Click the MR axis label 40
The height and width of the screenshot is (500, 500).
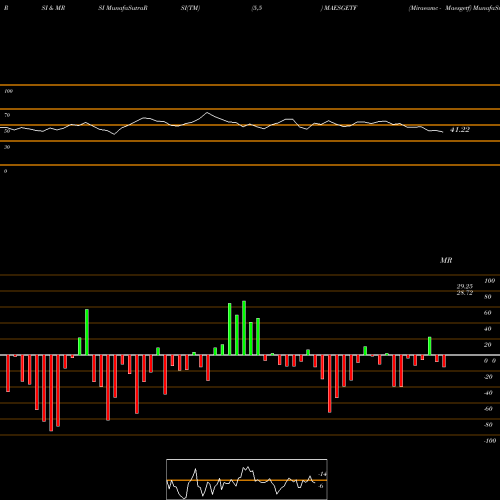pyautogui.click(x=488, y=329)
